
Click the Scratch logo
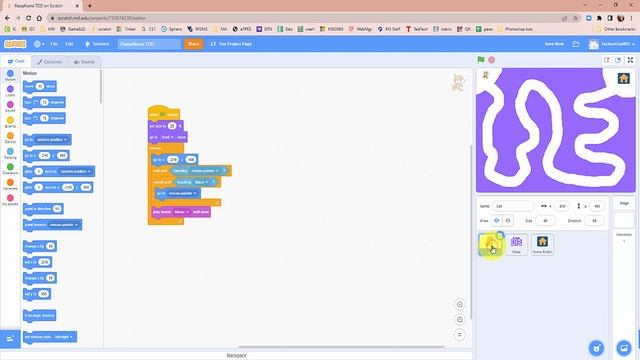(x=15, y=44)
